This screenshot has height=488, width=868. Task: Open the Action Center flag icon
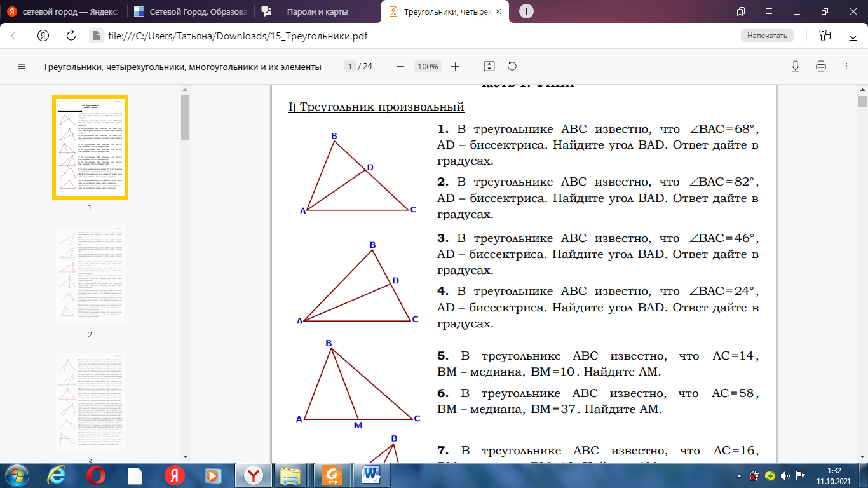(x=801, y=475)
